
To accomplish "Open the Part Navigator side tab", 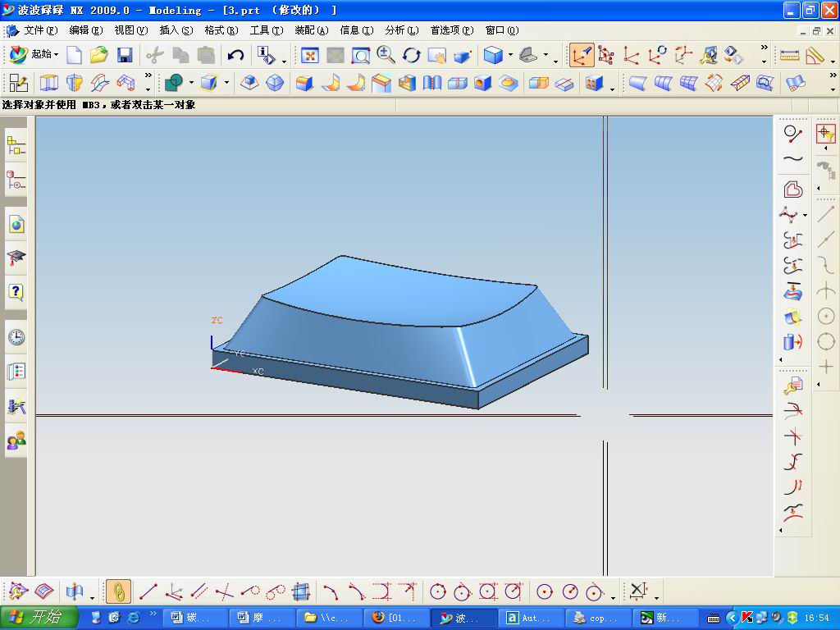I will 16,179.
